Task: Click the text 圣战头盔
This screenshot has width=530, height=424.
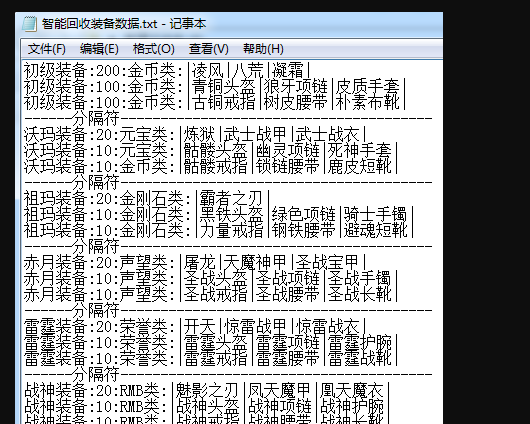Action: (x=215, y=278)
